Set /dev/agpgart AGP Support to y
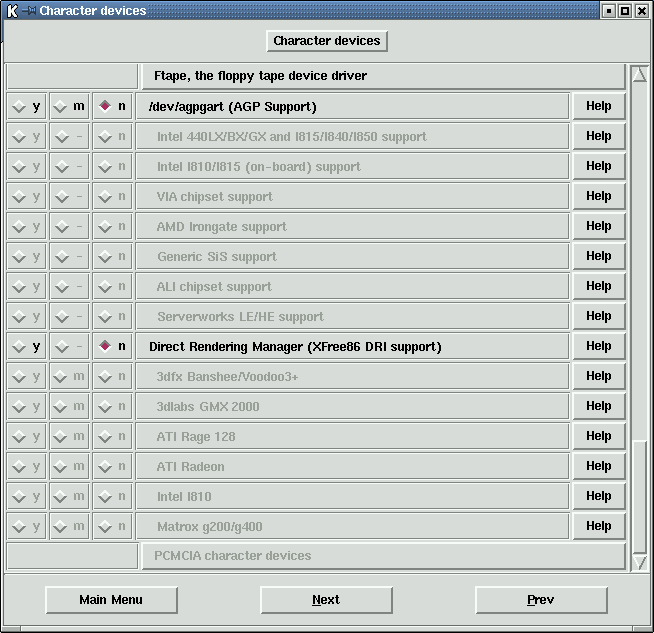This screenshot has height=633, width=654. (x=26, y=107)
